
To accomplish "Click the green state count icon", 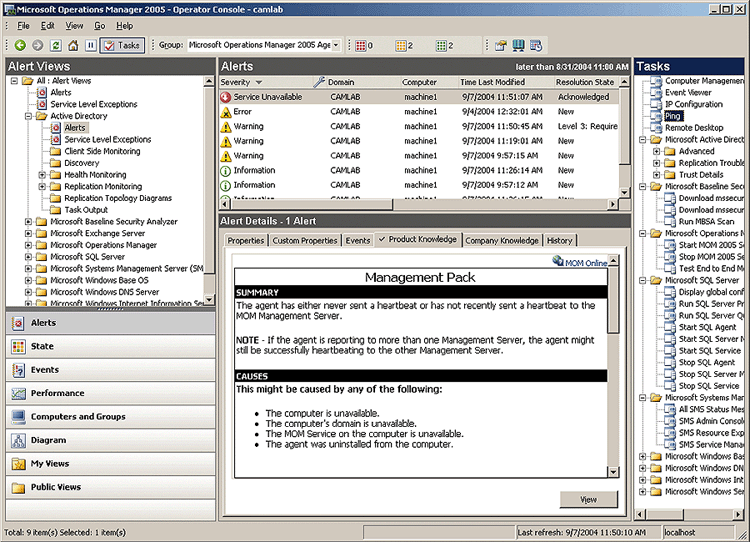I will (441, 45).
